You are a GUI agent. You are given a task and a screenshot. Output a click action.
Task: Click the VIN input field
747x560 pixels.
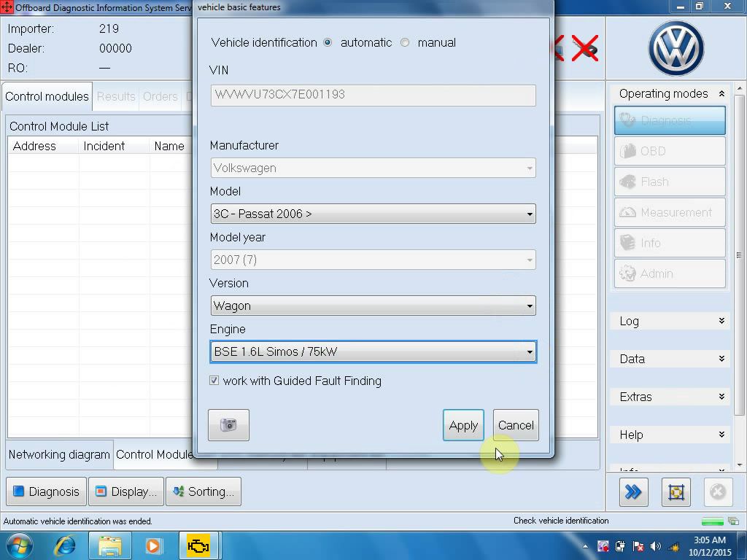[x=373, y=96]
